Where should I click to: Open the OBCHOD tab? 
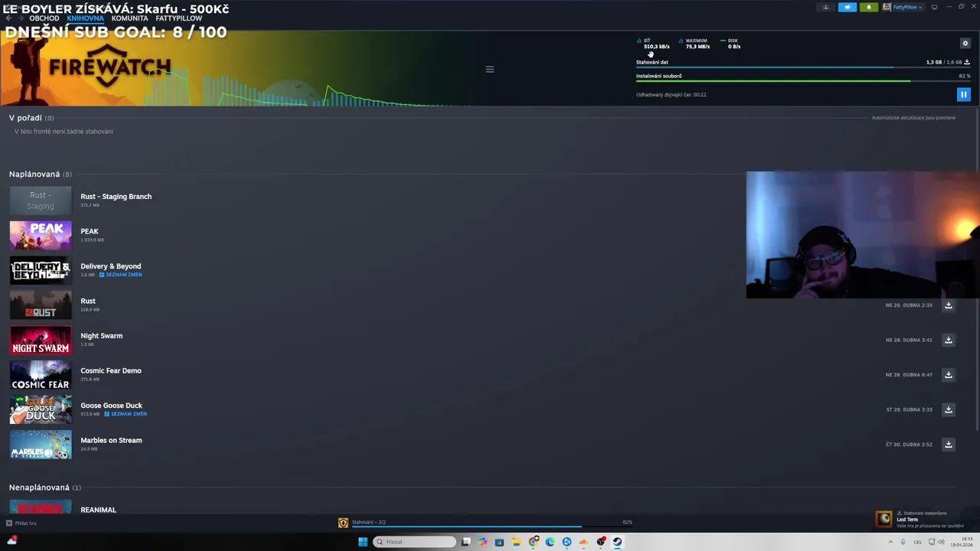pos(44,18)
